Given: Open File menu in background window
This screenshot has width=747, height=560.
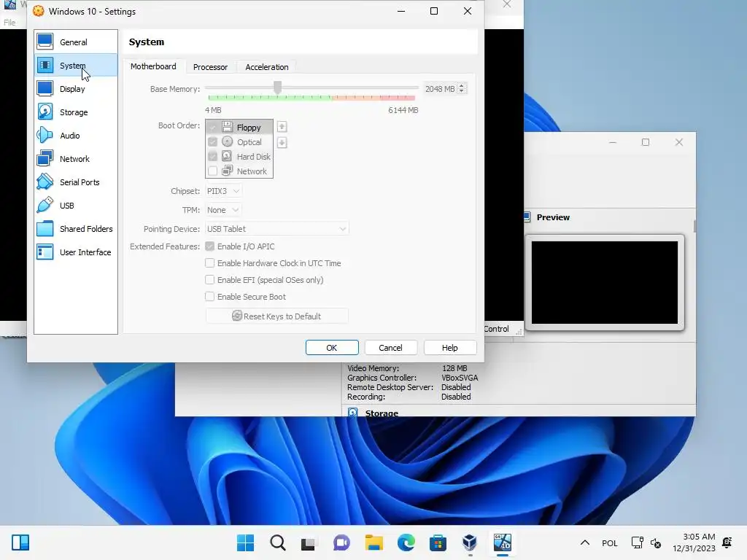Looking at the screenshot, I should click(x=9, y=23).
